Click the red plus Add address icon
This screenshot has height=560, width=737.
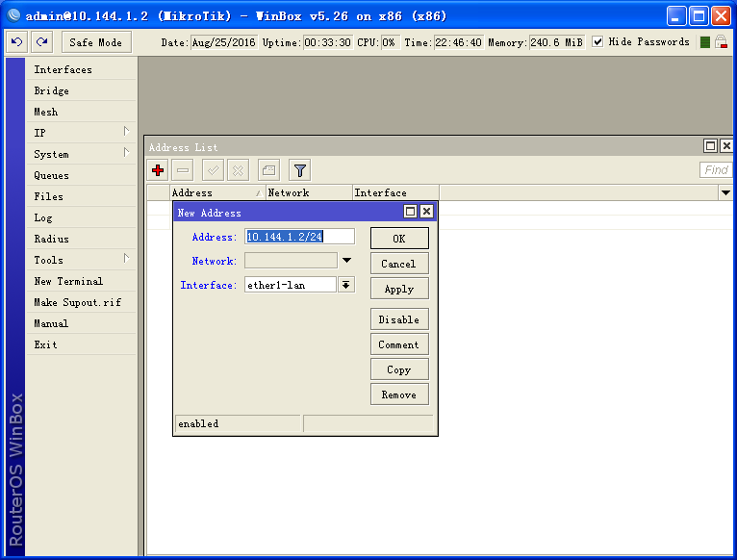pos(158,170)
